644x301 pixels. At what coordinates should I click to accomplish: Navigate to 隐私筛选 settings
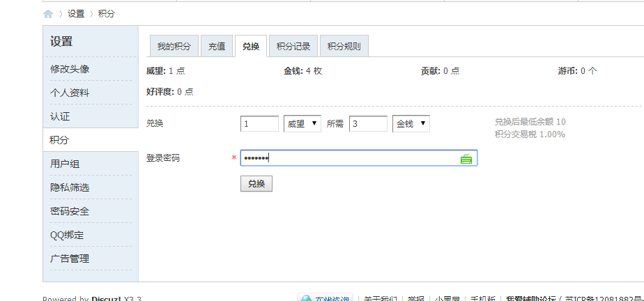point(70,187)
